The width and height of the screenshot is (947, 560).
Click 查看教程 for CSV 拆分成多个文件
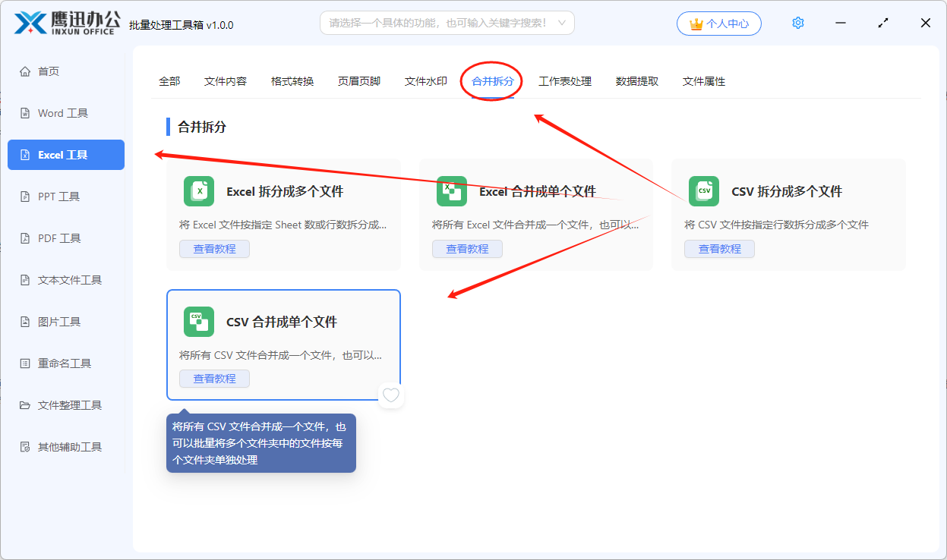pos(719,248)
